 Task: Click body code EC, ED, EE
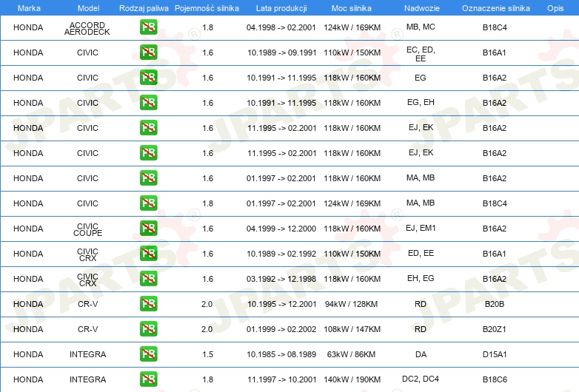click(421, 54)
